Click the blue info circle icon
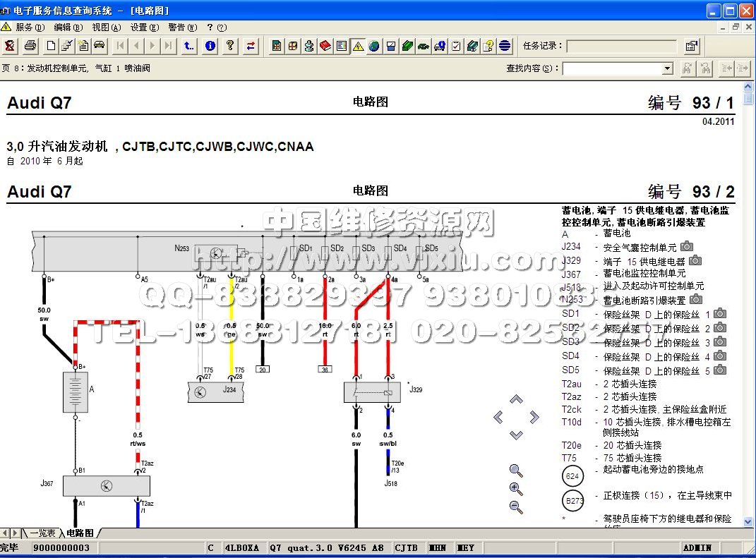756x558 pixels. pos(210,47)
